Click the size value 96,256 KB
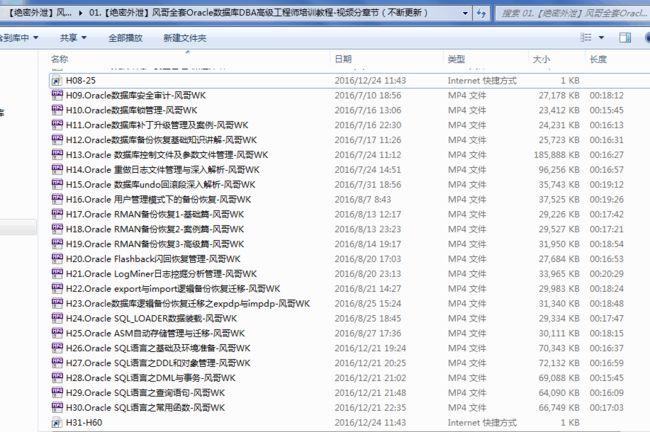Image resolution: width=650 pixels, height=432 pixels. [559, 170]
